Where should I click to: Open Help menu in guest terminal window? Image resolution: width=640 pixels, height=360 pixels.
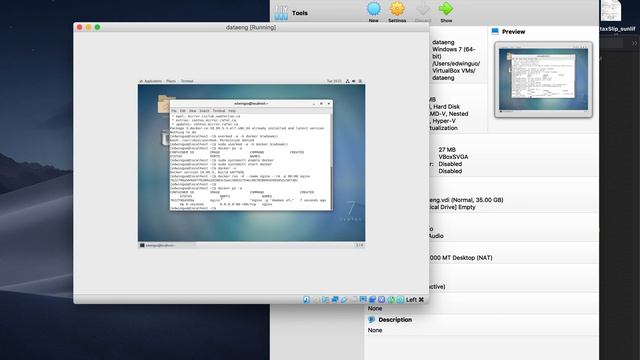[x=232, y=111]
